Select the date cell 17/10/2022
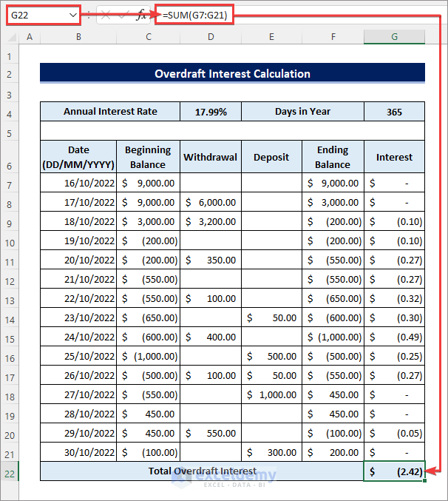 [78, 202]
